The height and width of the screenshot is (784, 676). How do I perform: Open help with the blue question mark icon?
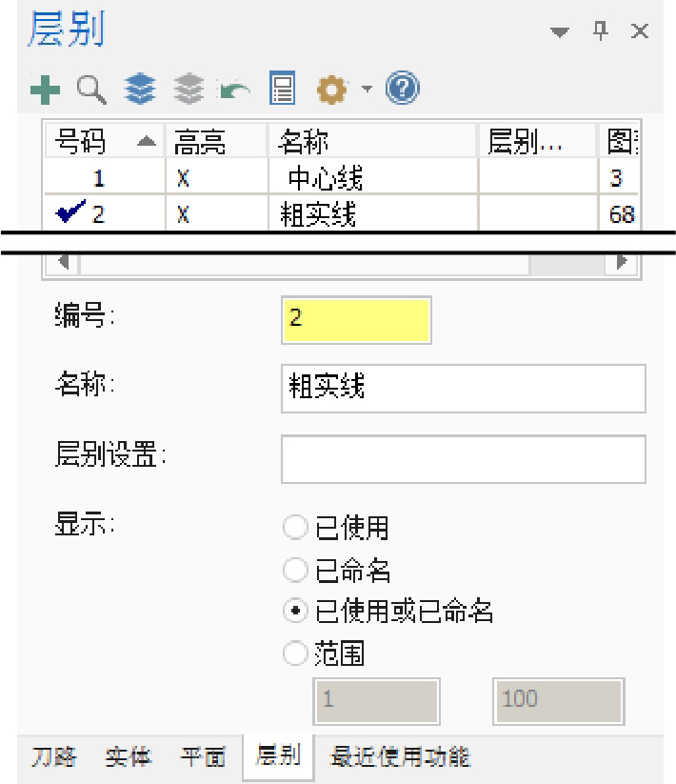[397, 90]
